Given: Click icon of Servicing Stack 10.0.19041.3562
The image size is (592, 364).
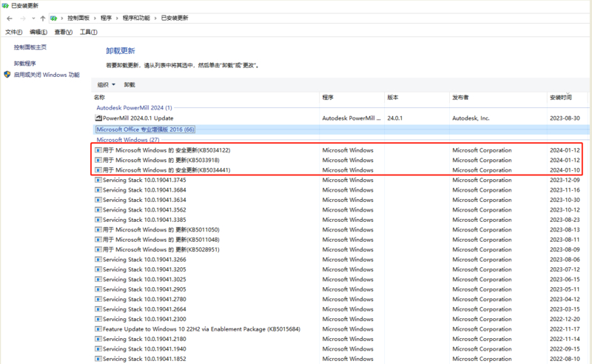Looking at the screenshot, I should click(x=98, y=210).
